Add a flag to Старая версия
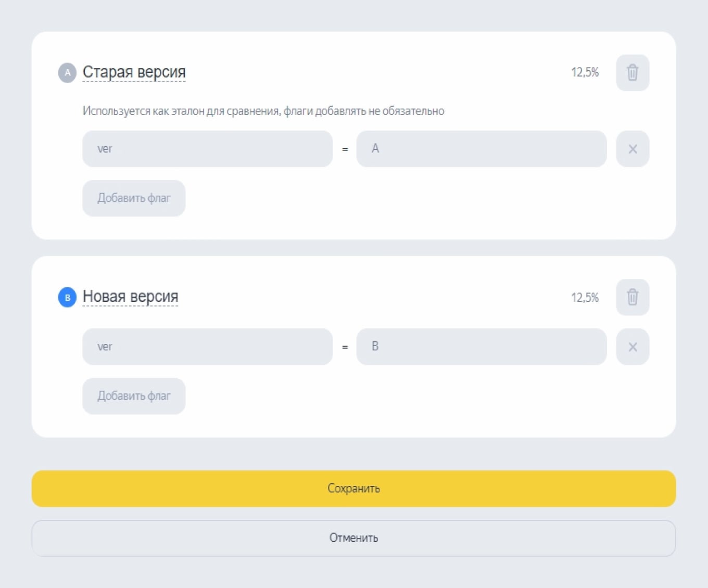Image resolution: width=708 pixels, height=588 pixels. [x=134, y=198]
